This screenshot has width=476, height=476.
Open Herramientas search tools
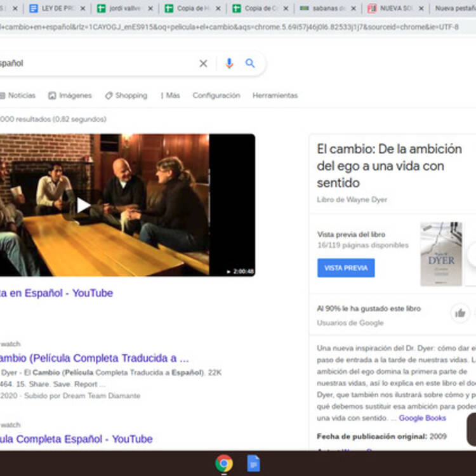[x=275, y=96]
